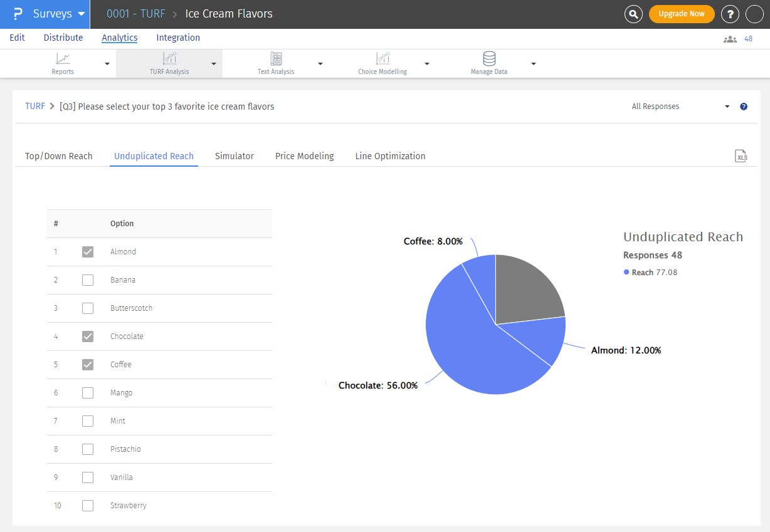Expand the TURF Analysis dropdown arrow
The height and width of the screenshot is (532, 770).
[214, 64]
